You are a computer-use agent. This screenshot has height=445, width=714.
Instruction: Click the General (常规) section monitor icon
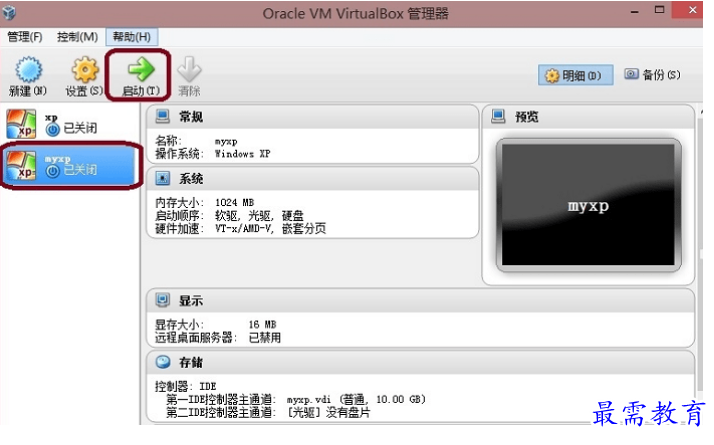163,117
